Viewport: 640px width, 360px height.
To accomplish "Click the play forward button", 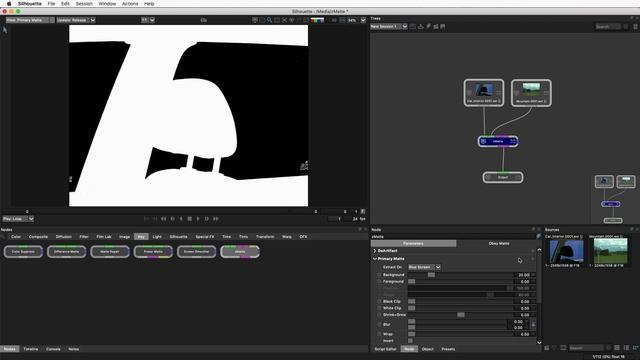I will point(198,219).
